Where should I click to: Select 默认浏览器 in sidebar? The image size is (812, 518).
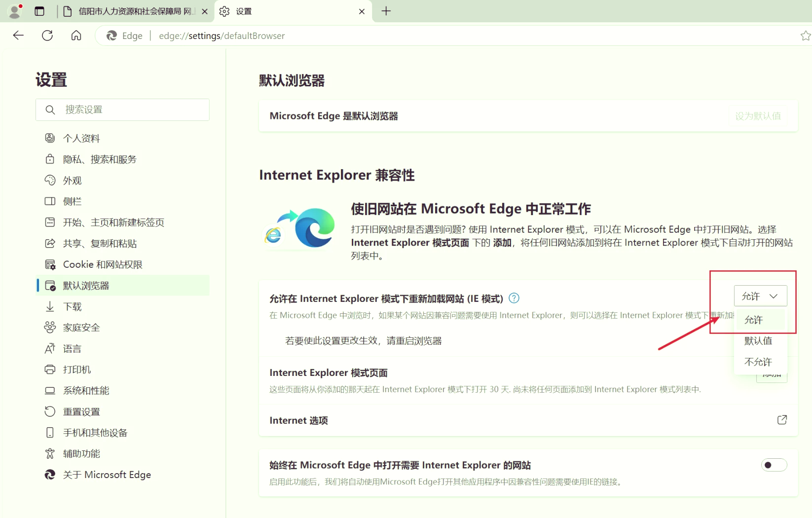click(123, 285)
